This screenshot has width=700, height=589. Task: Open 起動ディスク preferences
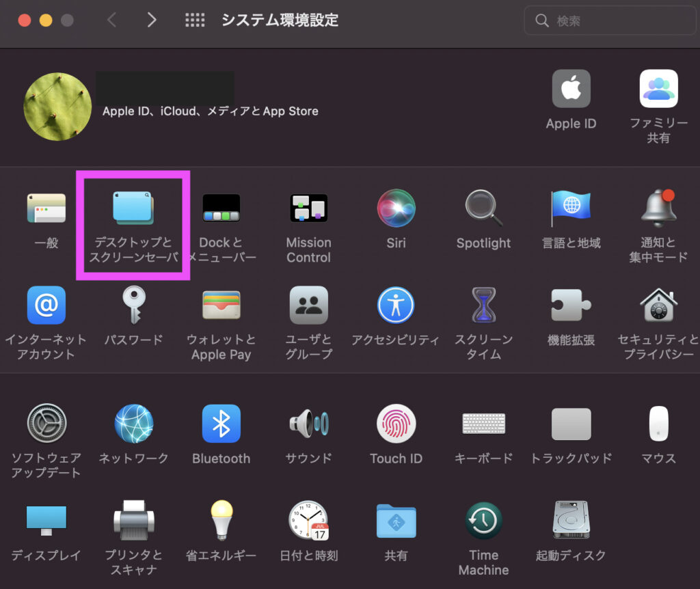(571, 521)
